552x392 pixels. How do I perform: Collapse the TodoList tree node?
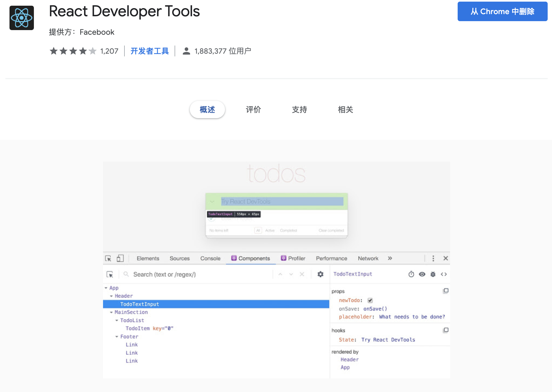(x=117, y=320)
